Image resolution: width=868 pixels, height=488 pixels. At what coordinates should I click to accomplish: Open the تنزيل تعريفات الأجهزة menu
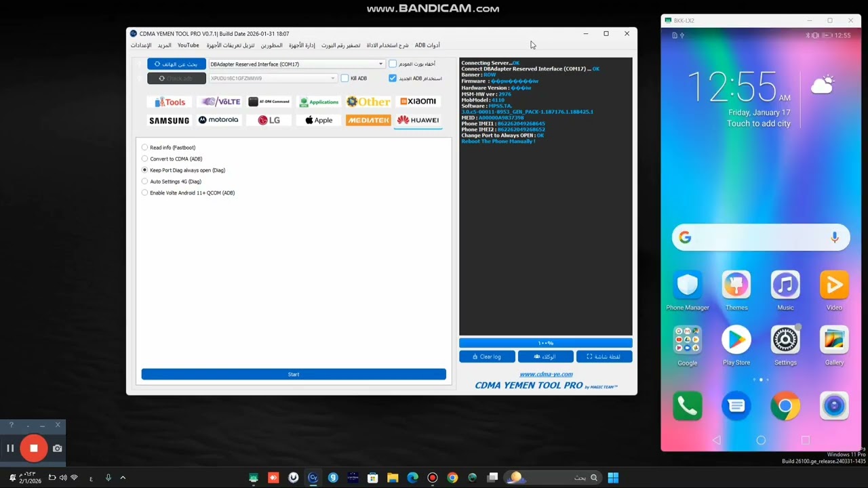tap(231, 45)
